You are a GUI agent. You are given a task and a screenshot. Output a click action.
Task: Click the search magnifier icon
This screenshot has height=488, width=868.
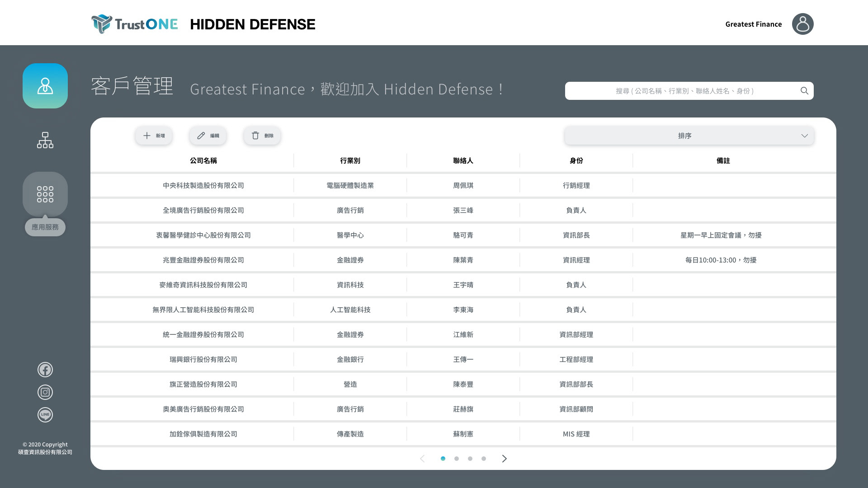[x=804, y=91]
